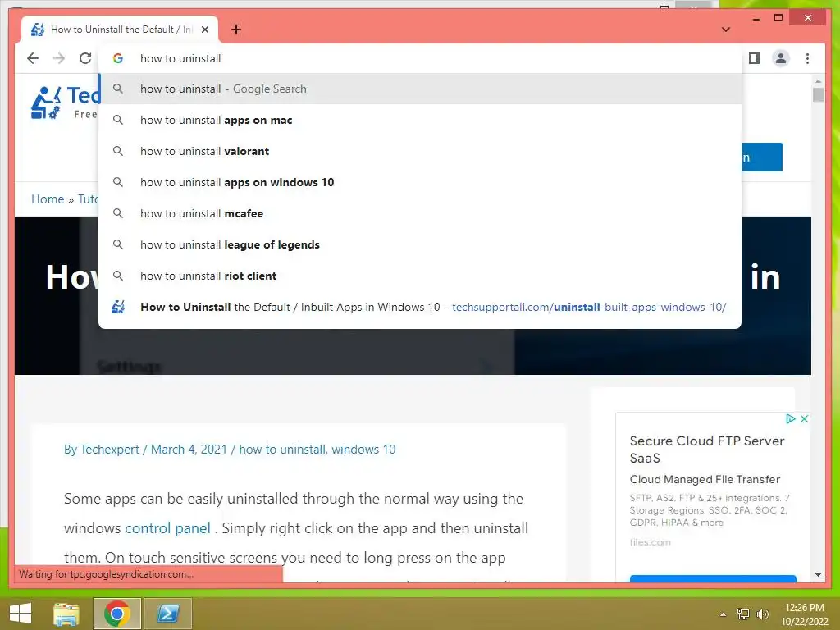840x630 pixels.
Task: Click the 'March 4, 2021' date text
Action: [189, 450]
